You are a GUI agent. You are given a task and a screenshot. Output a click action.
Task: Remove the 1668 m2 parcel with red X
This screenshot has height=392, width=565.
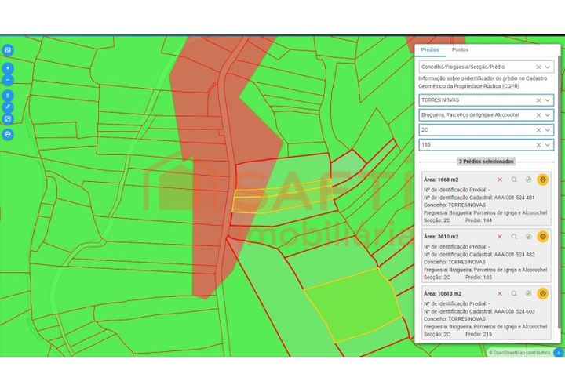coord(499,180)
